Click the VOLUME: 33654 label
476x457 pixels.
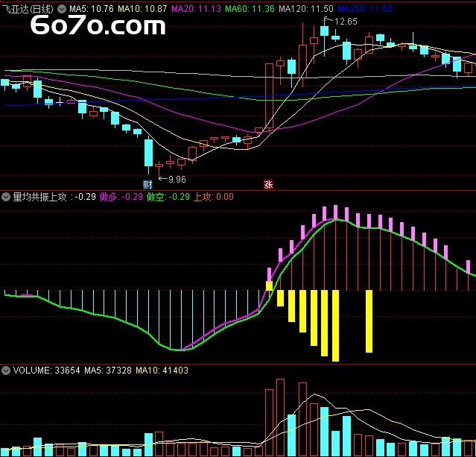(46, 371)
